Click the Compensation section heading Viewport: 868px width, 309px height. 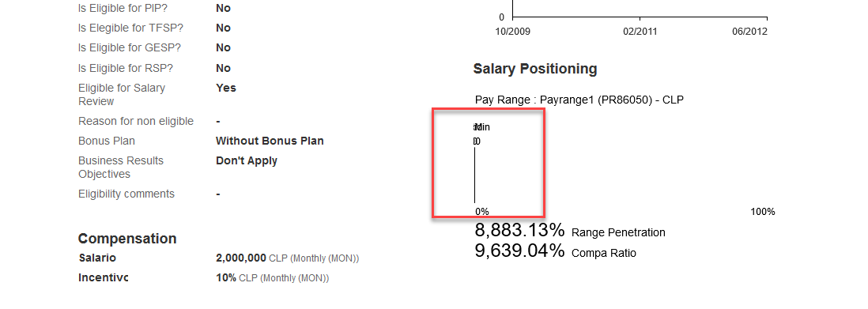127,239
